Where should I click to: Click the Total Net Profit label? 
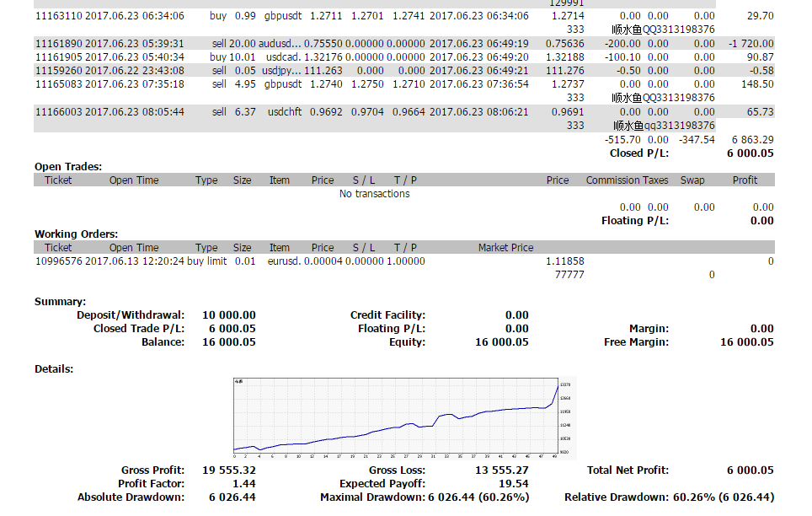pyautogui.click(x=628, y=470)
